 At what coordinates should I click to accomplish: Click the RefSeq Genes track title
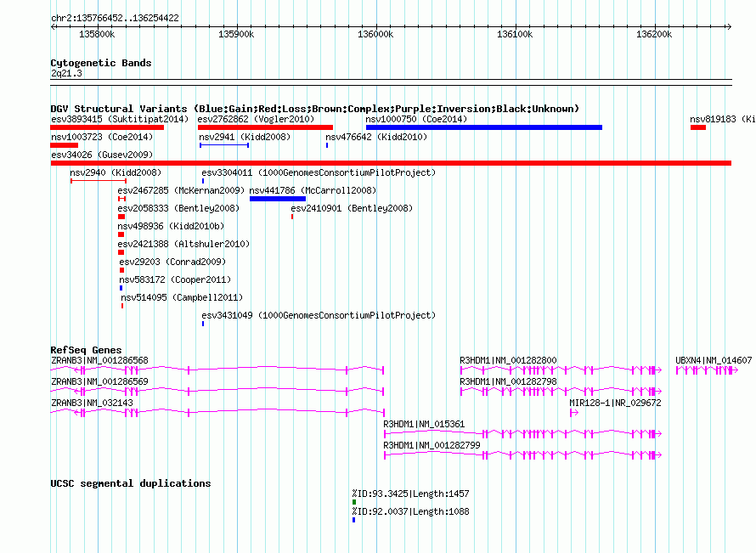[86, 350]
